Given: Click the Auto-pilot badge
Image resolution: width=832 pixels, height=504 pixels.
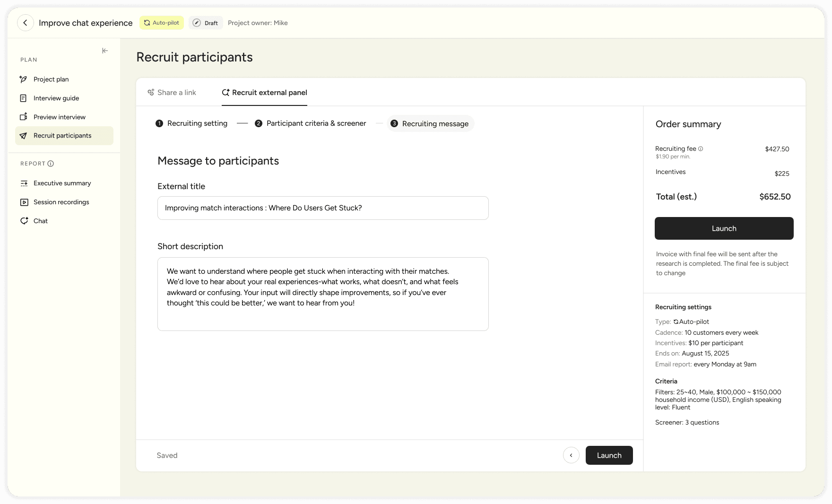Looking at the screenshot, I should click(x=161, y=22).
